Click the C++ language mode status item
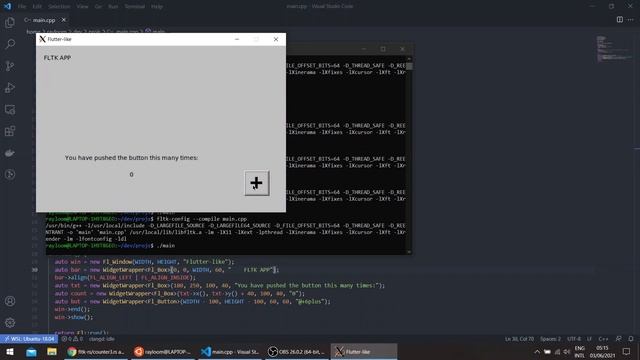This screenshot has height=360, width=640. tap(603, 339)
